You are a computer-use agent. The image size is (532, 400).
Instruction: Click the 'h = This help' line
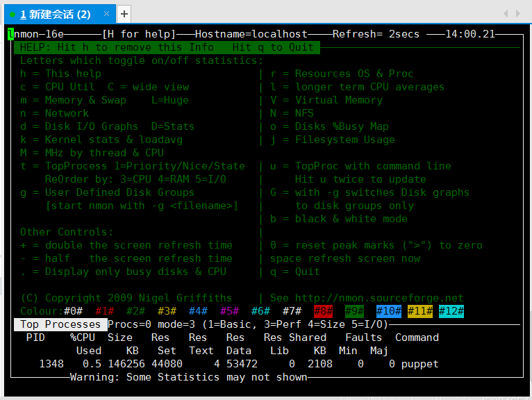[x=60, y=74]
